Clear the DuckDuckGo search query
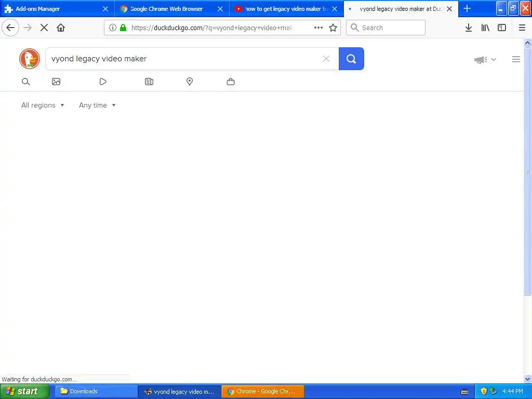Viewport: 532px width, 399px height. point(326,59)
